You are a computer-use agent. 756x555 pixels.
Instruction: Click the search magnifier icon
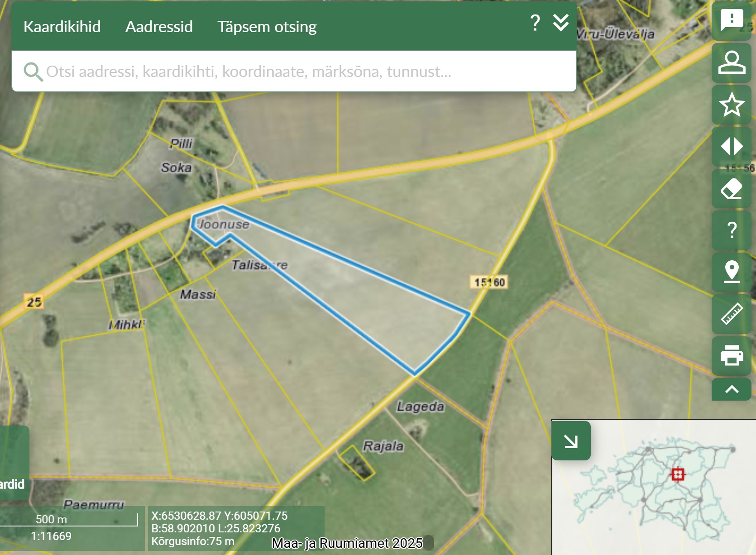[33, 72]
